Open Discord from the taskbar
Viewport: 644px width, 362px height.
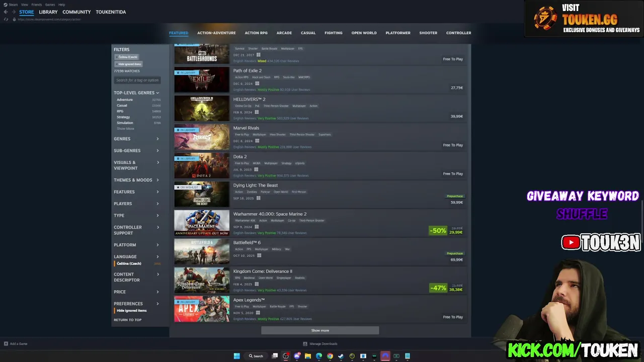pyautogui.click(x=297, y=356)
